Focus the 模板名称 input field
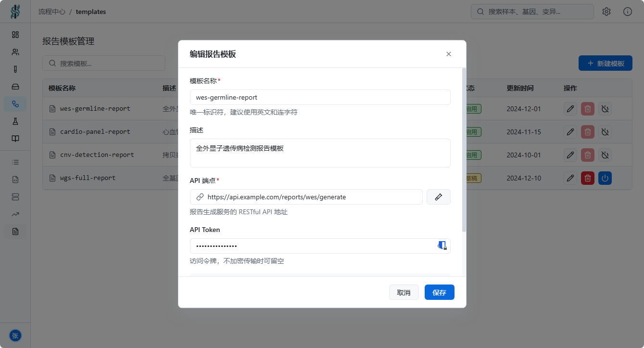Viewport: 644px width, 348px height. pos(320,97)
